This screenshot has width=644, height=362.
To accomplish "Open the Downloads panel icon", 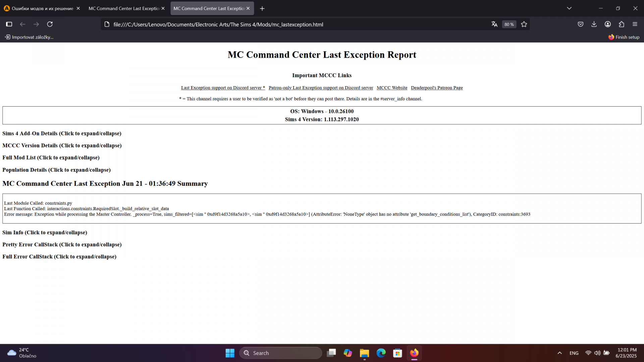I will [x=594, y=24].
